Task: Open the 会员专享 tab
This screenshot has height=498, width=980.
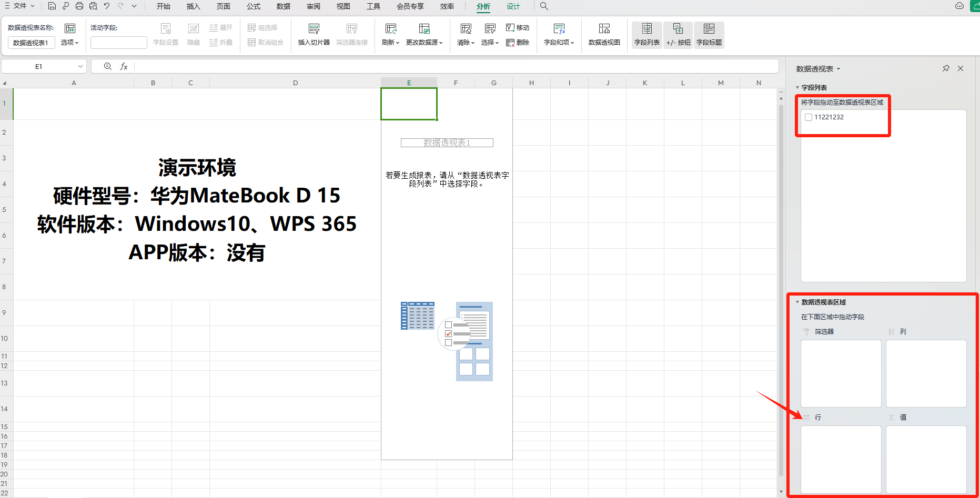Action: coord(410,6)
